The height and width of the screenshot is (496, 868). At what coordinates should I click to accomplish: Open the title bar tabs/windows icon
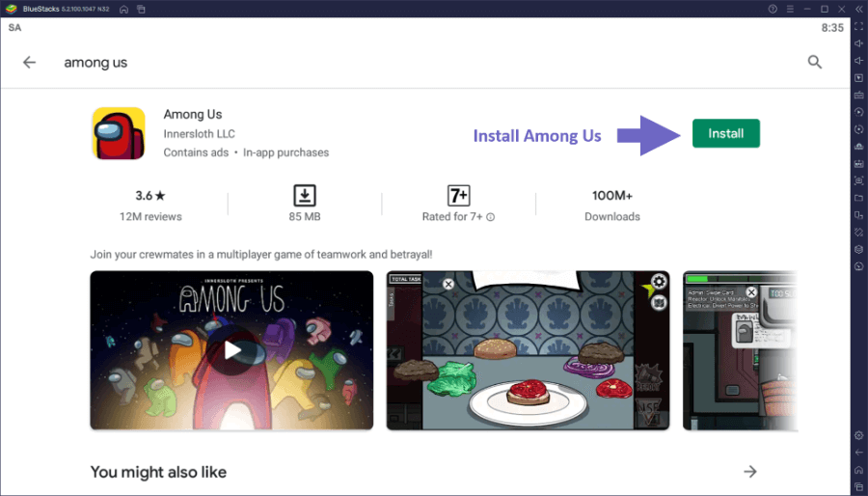[x=141, y=9]
